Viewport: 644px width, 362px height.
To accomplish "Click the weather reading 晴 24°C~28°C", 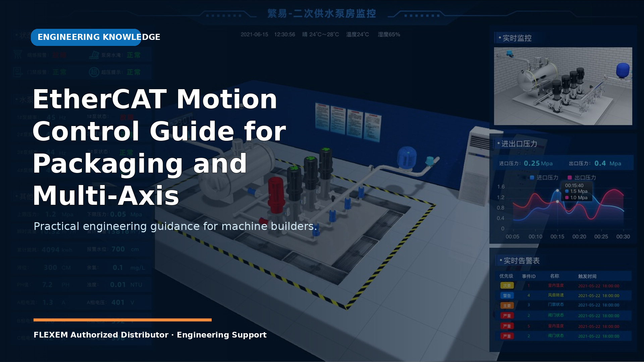I will (x=320, y=35).
